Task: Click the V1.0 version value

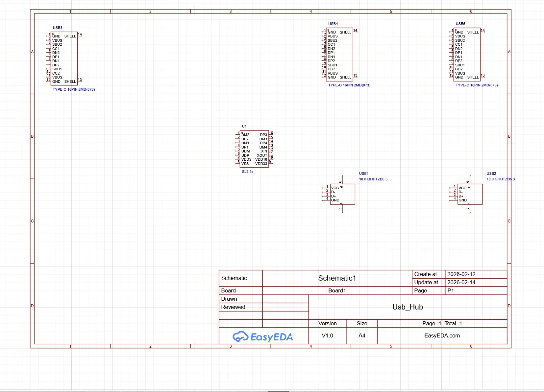Action: pyautogui.click(x=327, y=335)
